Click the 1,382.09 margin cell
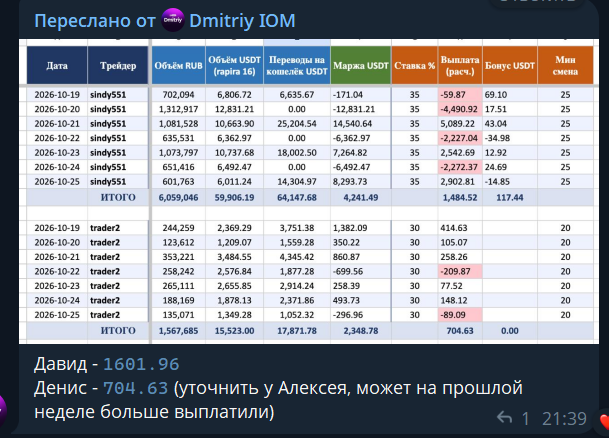The height and width of the screenshot is (438, 609). pos(361,228)
